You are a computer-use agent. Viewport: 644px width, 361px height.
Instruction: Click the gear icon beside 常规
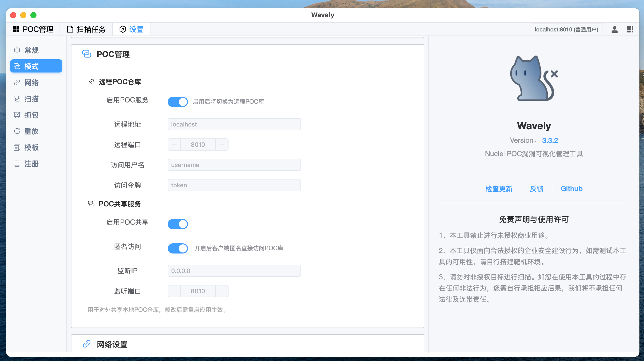pyautogui.click(x=17, y=50)
